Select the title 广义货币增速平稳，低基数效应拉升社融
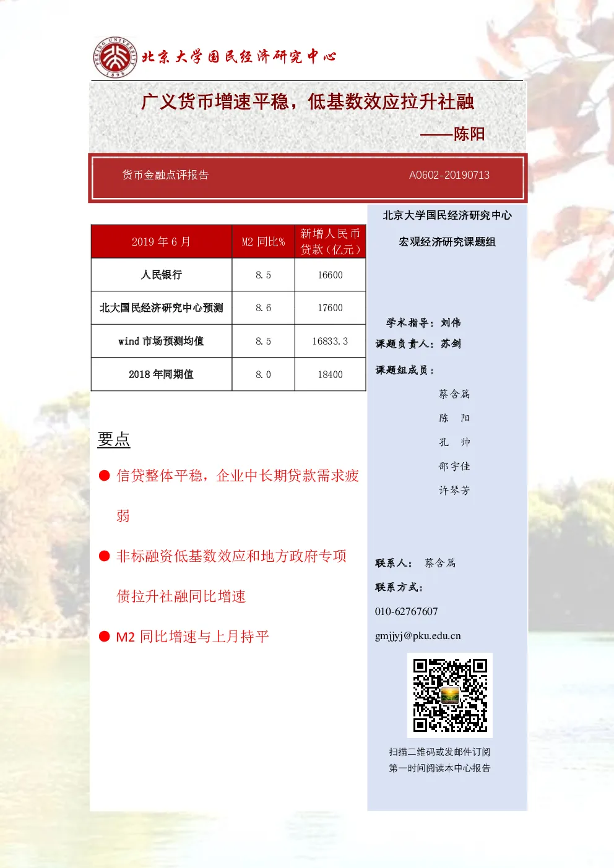 click(x=308, y=101)
